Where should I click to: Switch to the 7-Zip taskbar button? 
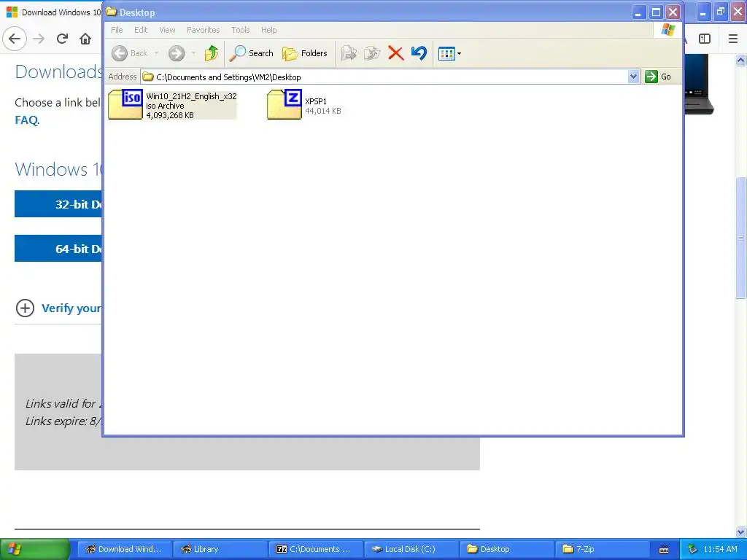pyautogui.click(x=602, y=549)
